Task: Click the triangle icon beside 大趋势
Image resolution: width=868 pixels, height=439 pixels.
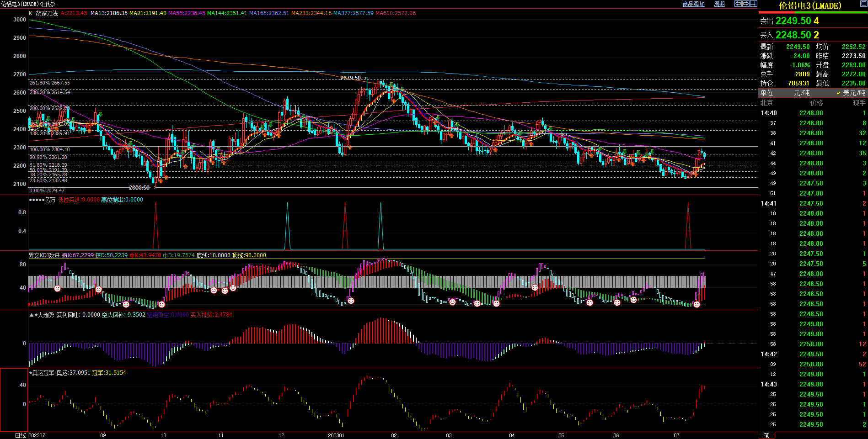Action: point(31,315)
